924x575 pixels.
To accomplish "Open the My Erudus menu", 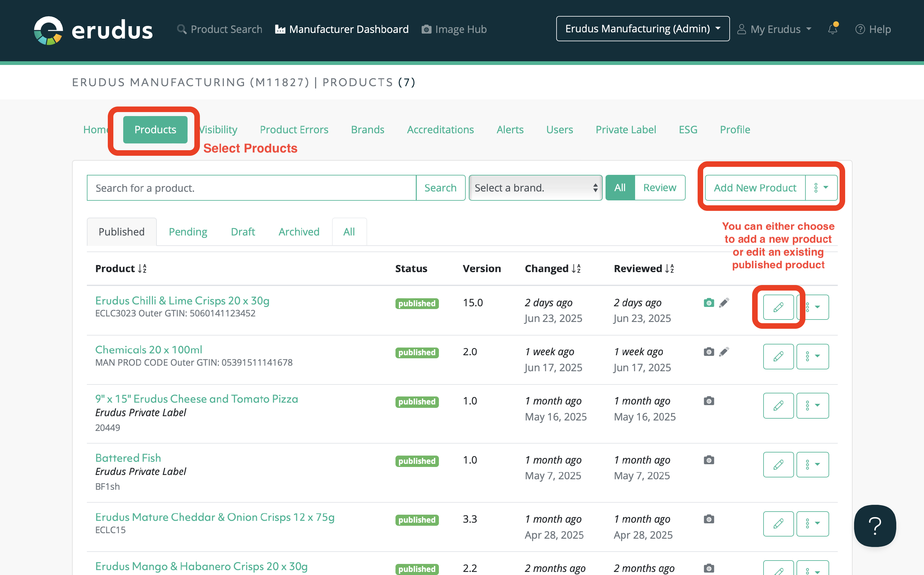I will click(x=775, y=29).
